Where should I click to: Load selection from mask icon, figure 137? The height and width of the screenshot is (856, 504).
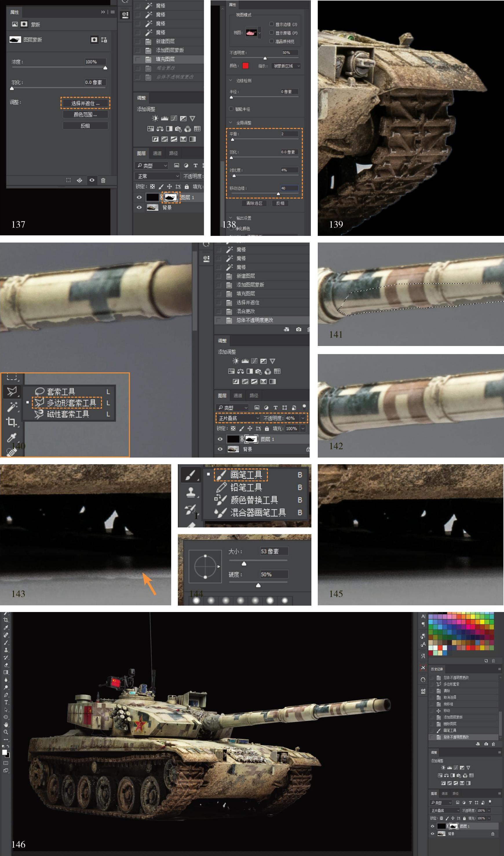(x=68, y=180)
